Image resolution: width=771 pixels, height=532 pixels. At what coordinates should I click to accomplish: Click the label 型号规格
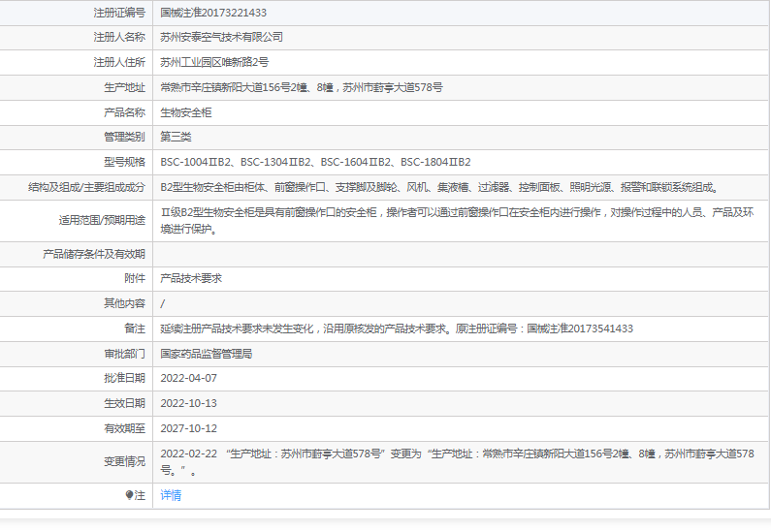point(124,162)
